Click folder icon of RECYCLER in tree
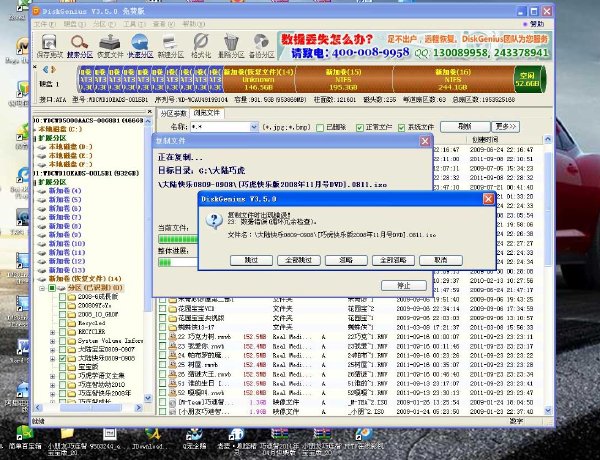The image size is (600, 460). pyautogui.click(x=72, y=332)
